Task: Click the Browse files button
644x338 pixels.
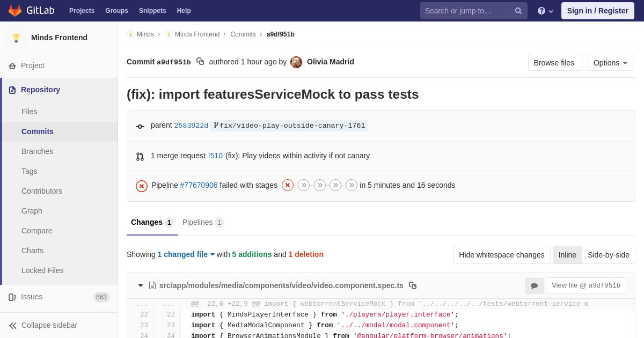Action: coord(554,63)
